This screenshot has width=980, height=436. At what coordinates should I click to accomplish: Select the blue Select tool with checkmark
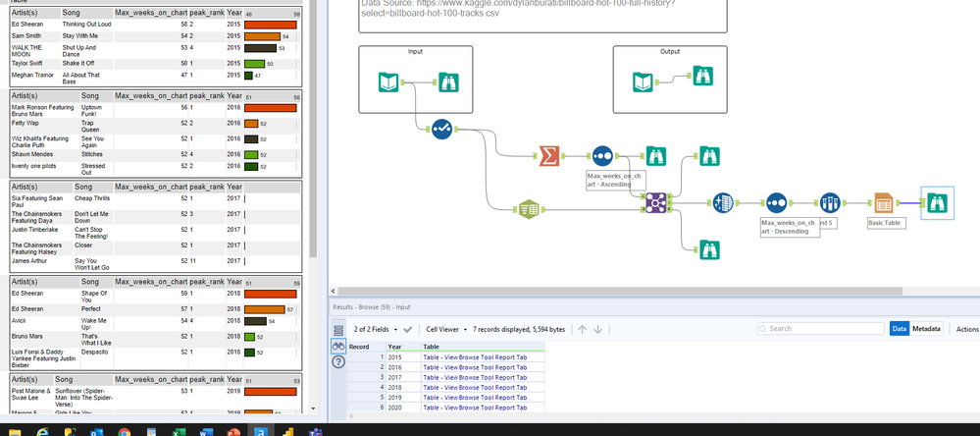coord(441,129)
